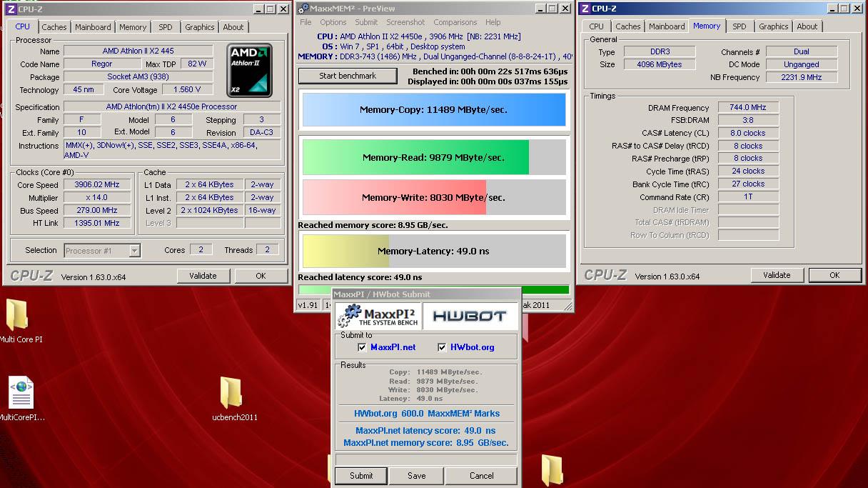Expand the Processor #1 selection dropdown
Viewport: 868px width, 488px height.
(134, 251)
